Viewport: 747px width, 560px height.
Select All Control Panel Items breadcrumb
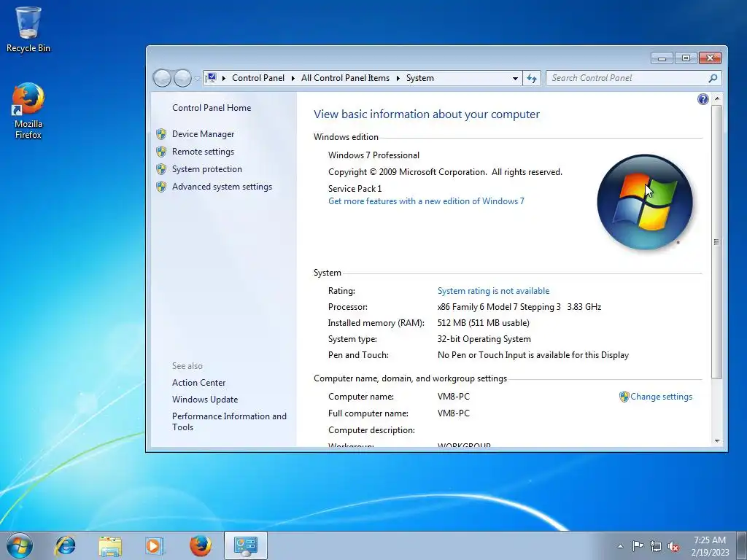345,78
